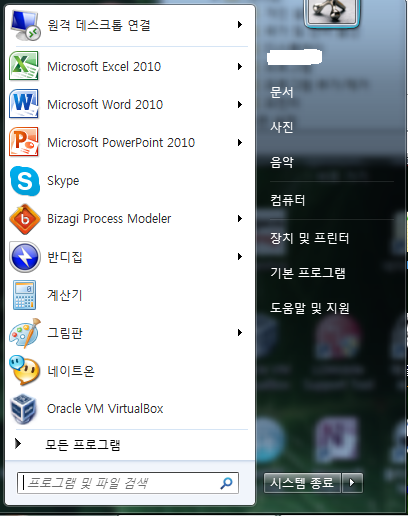The width and height of the screenshot is (408, 516).
Task: Open 도움말 및 지원
Action: click(310, 308)
